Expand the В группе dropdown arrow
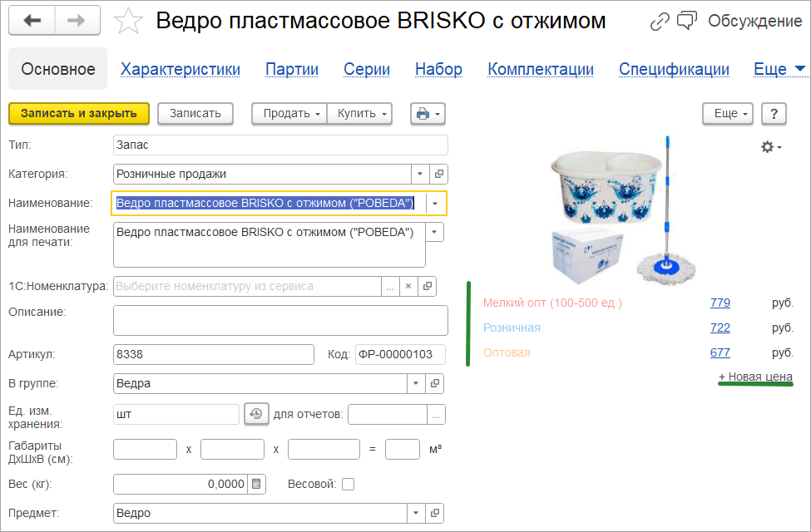811x532 pixels. coord(416,383)
